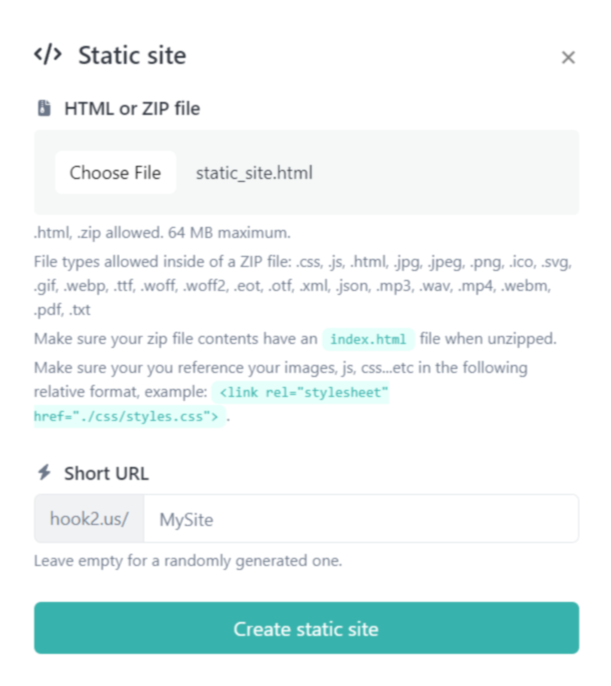The image size is (611, 686).
Task: Click the code brackets icon beside Static site
Action: pos(49,55)
